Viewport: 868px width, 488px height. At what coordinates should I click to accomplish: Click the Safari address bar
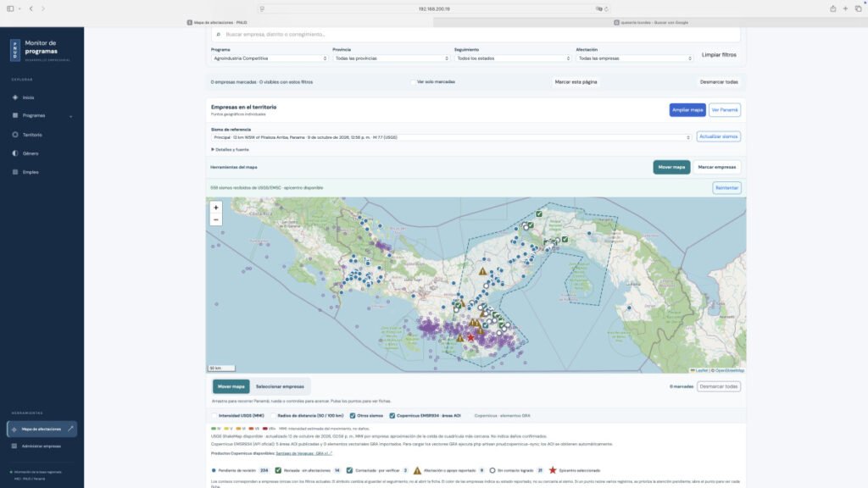(434, 8)
